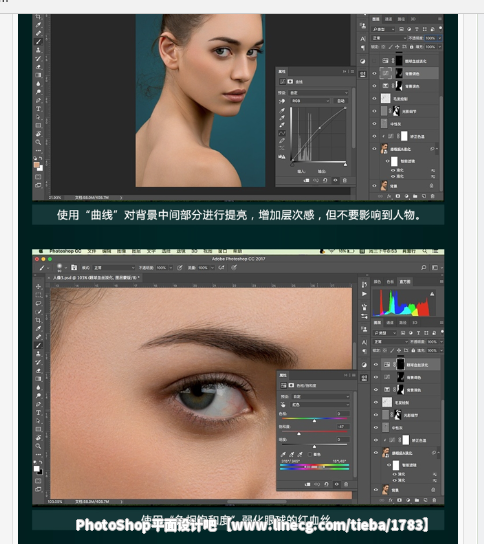This screenshot has height=544, width=484.
Task: Add layer mask in lower Layers panel
Action: [399, 500]
